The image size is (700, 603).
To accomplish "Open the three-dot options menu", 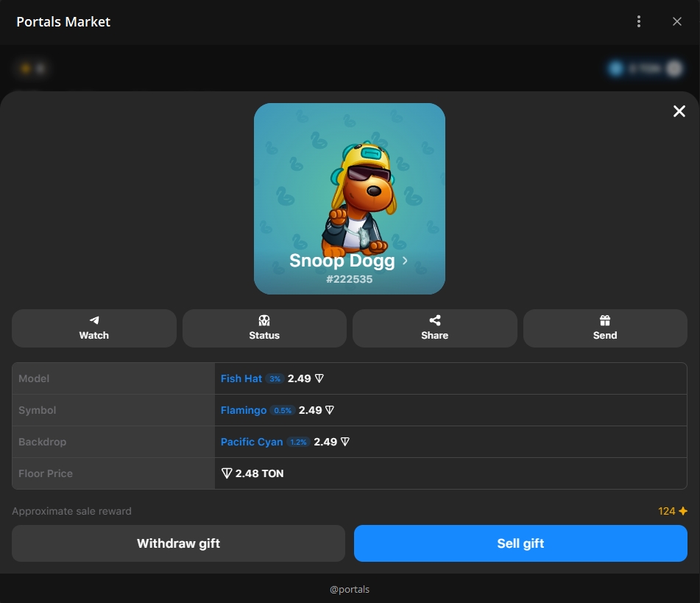I will [x=639, y=21].
